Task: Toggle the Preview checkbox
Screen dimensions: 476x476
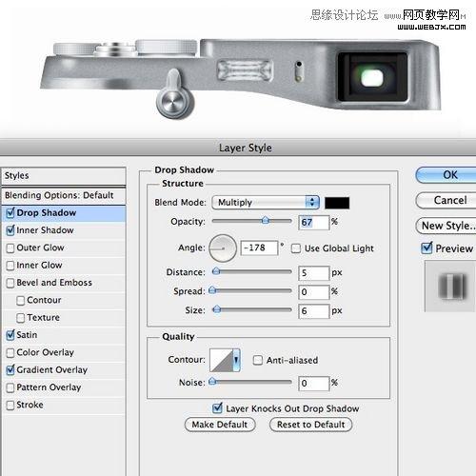Action: tap(426, 248)
